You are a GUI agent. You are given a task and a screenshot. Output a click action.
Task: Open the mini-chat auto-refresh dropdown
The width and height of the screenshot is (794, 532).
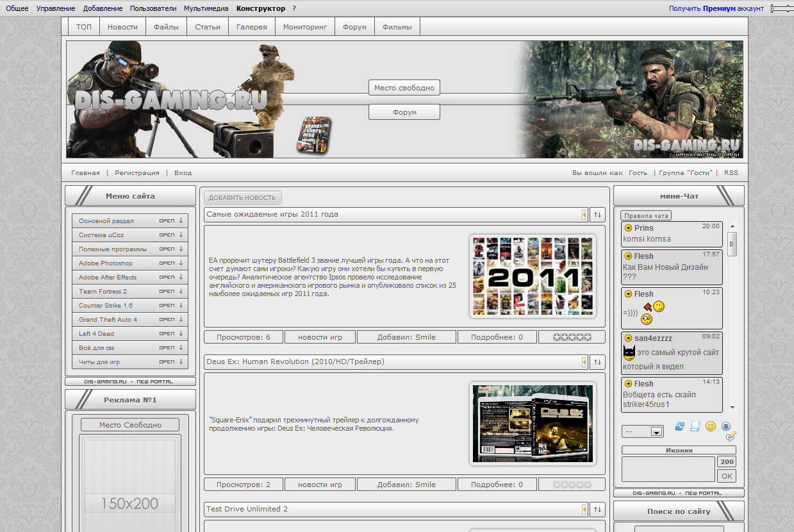click(643, 432)
